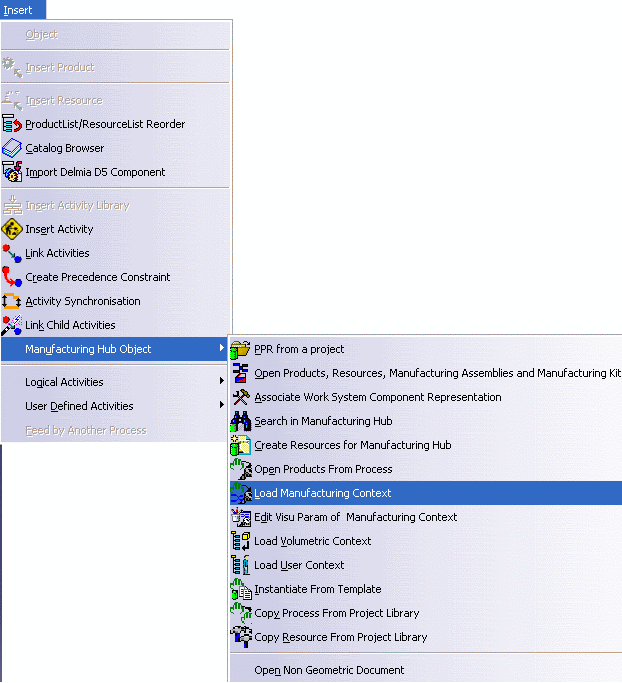Click the disabled Insert Activity Library entry

pos(115,205)
